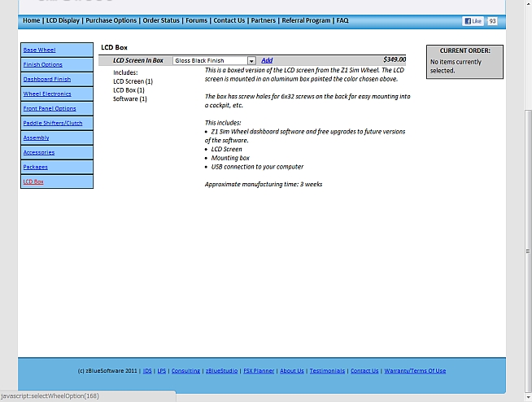This screenshot has height=402, width=532.
Task: Click the CURRENT ORDER heading
Action: [464, 50]
